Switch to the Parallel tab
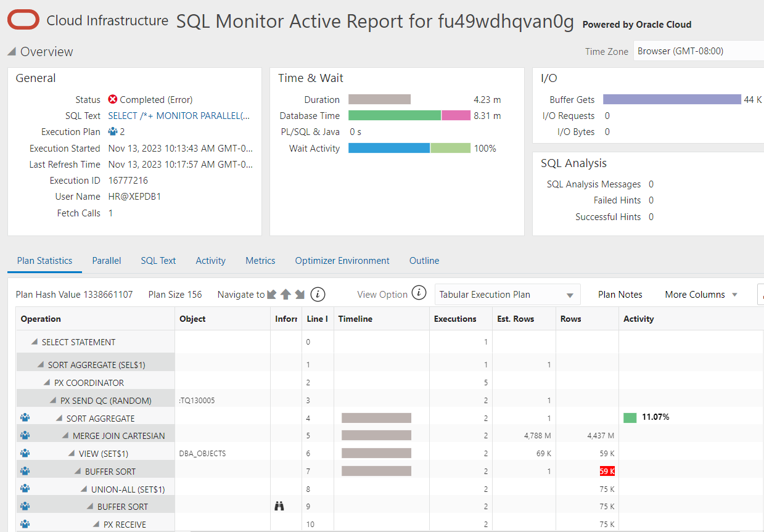The height and width of the screenshot is (532, 764). point(107,261)
